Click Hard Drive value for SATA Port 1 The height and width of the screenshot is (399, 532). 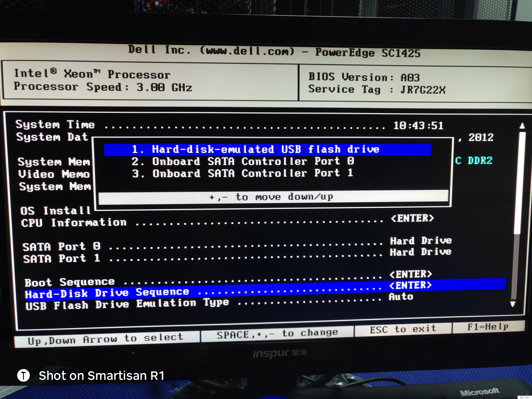pos(421,252)
